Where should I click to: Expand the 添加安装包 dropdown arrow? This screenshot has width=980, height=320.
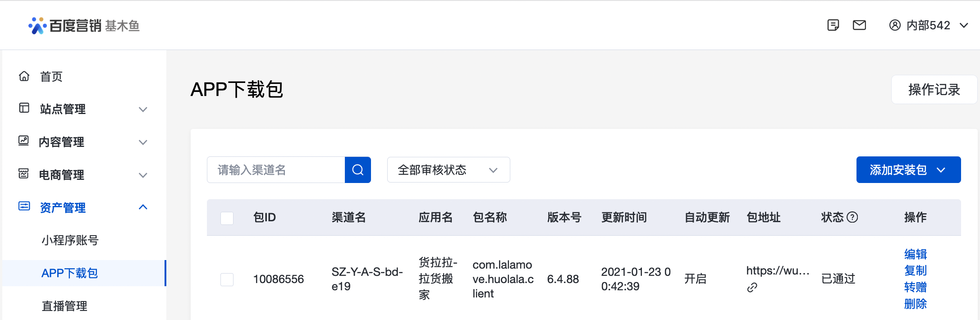[x=942, y=170]
